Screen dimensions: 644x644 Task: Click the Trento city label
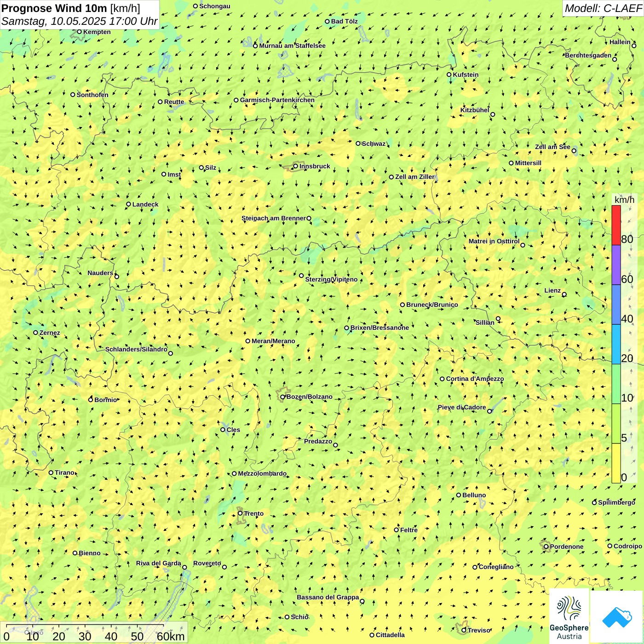coord(254,513)
